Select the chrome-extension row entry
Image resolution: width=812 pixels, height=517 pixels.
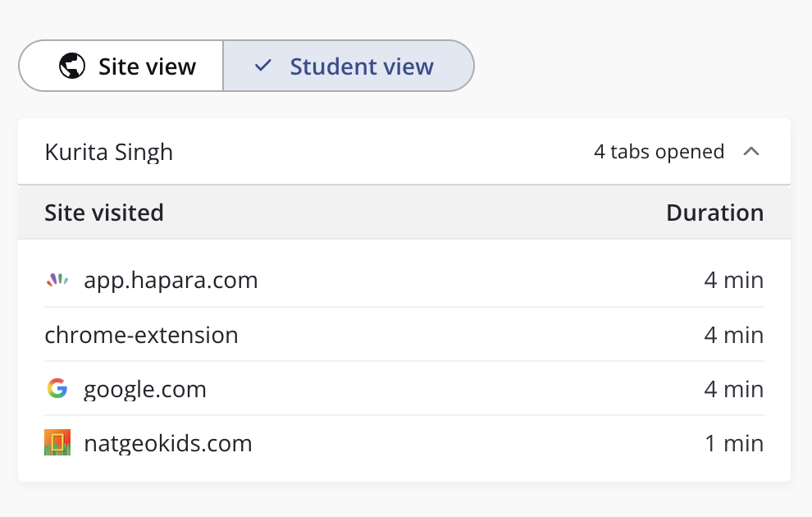tap(141, 335)
